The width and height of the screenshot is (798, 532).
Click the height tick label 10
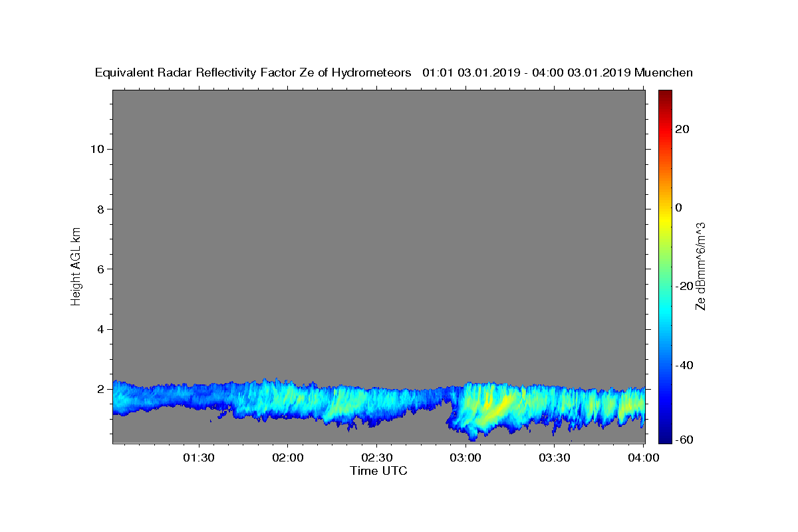(96, 149)
